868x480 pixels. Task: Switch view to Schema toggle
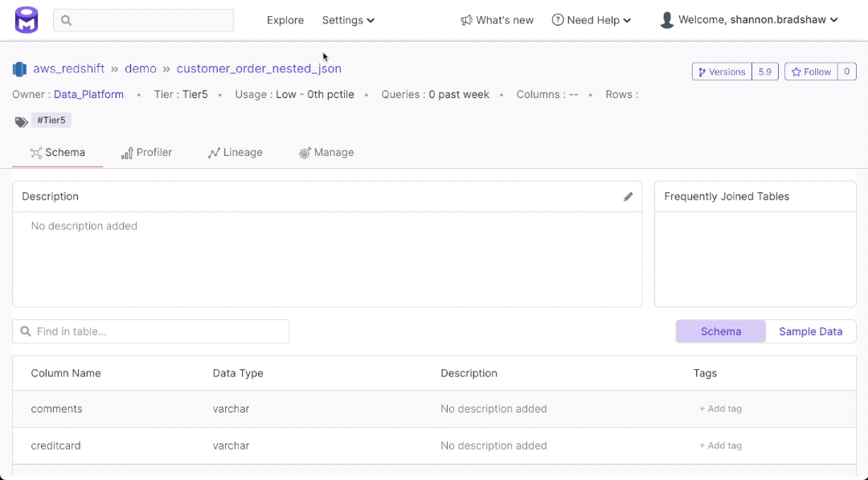pyautogui.click(x=720, y=331)
